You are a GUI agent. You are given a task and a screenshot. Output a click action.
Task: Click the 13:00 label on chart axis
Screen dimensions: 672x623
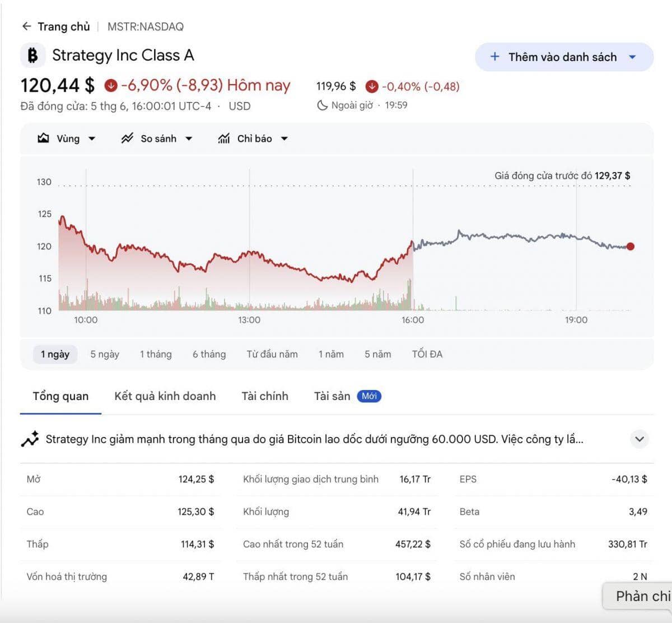pos(249,320)
